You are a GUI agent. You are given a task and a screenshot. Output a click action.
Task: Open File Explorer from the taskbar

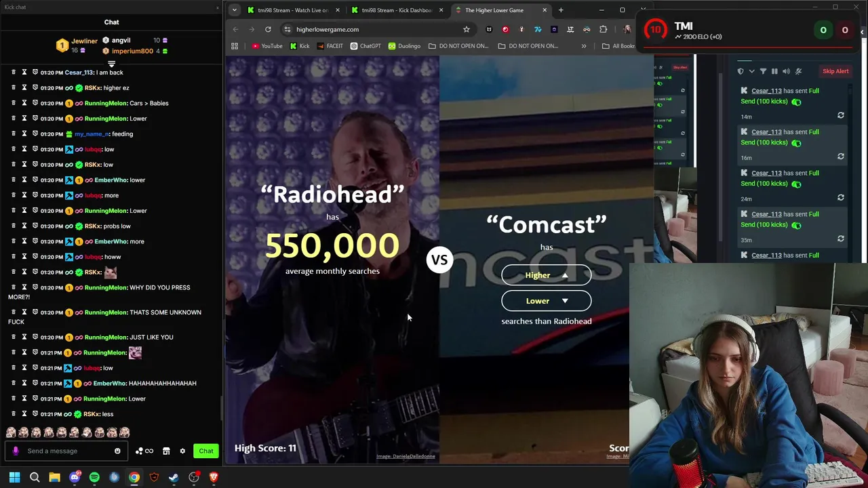pyautogui.click(x=54, y=477)
